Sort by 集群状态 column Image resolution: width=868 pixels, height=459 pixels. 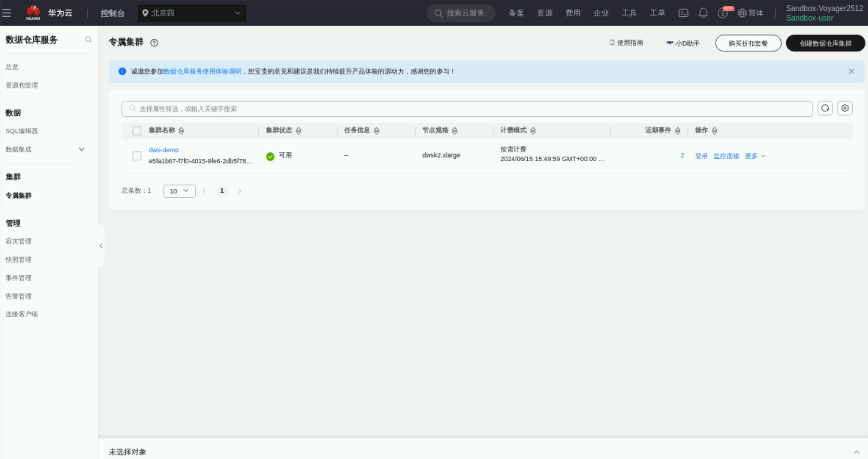click(x=298, y=131)
